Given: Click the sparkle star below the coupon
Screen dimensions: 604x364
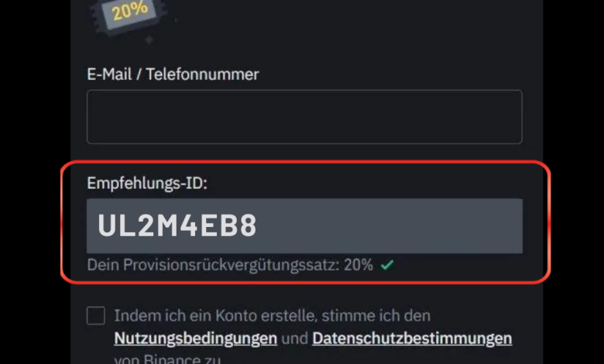Looking at the screenshot, I should click(149, 39).
